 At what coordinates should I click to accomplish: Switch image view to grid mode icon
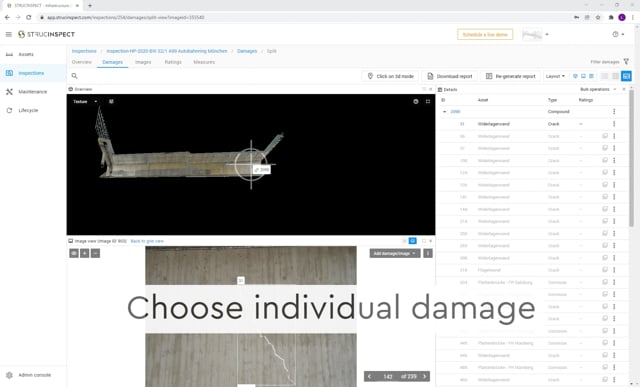coord(404,241)
